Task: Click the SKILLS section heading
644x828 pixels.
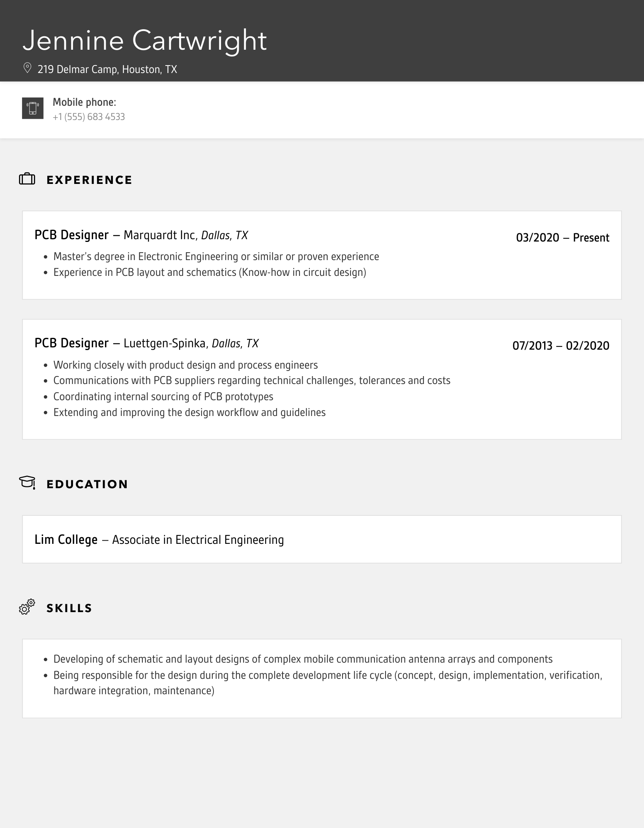Action: pos(69,608)
